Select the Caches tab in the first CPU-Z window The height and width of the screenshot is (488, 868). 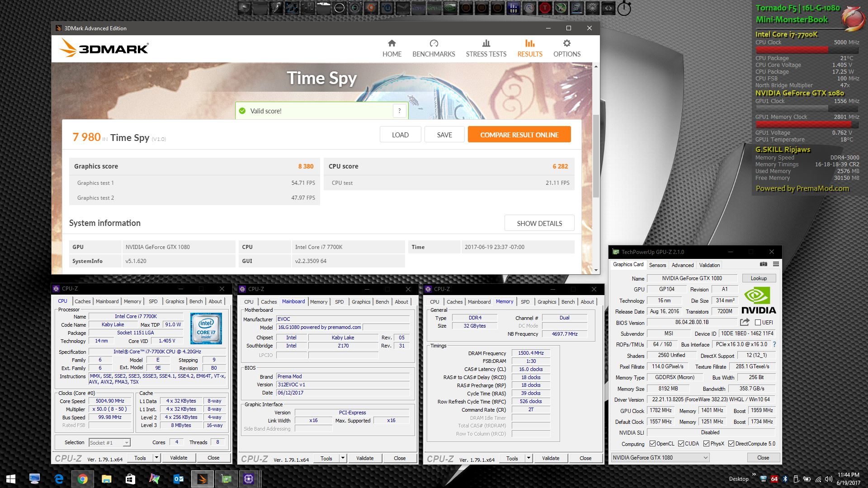point(82,301)
